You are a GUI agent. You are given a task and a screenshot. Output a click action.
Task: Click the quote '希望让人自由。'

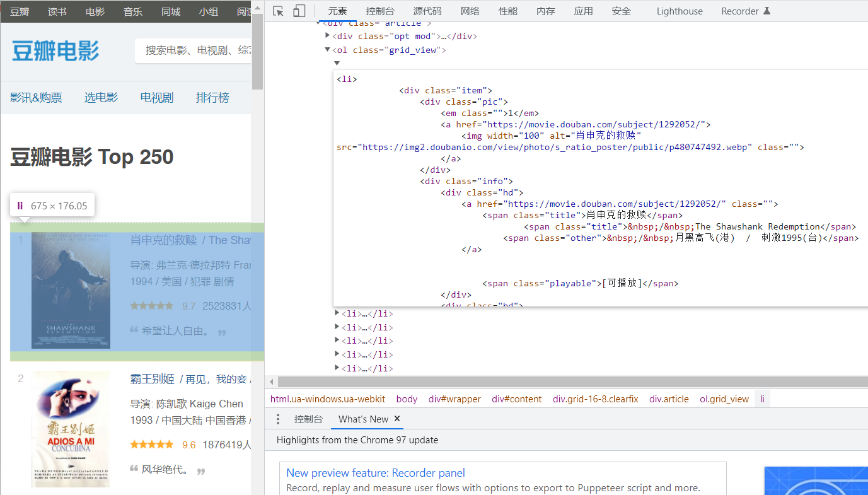176,331
